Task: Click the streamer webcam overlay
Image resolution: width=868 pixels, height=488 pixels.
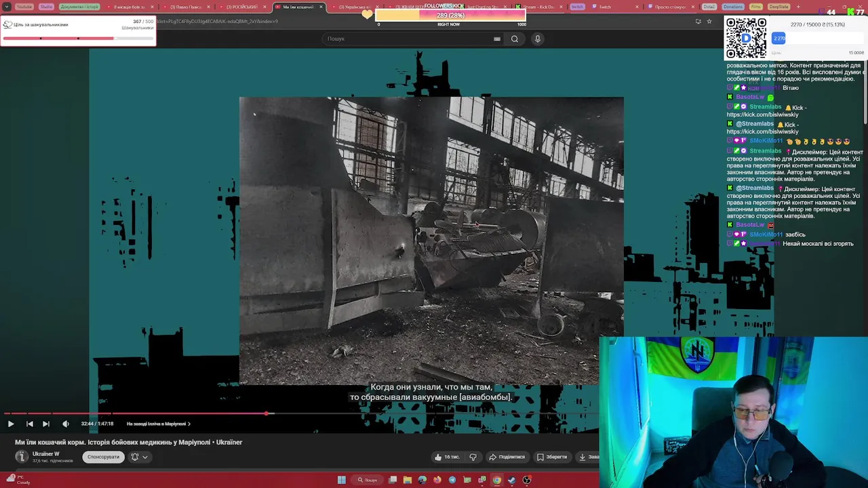Action: coord(733,412)
